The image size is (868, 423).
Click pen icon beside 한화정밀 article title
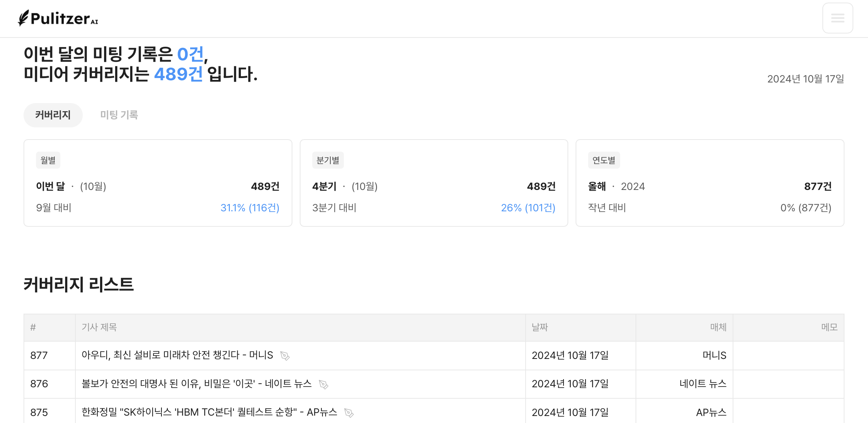click(x=349, y=413)
